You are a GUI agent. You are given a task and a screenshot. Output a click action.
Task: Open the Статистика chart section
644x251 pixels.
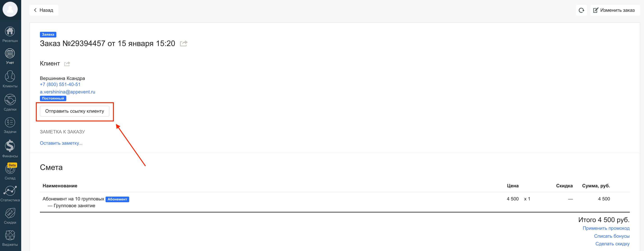click(10, 193)
